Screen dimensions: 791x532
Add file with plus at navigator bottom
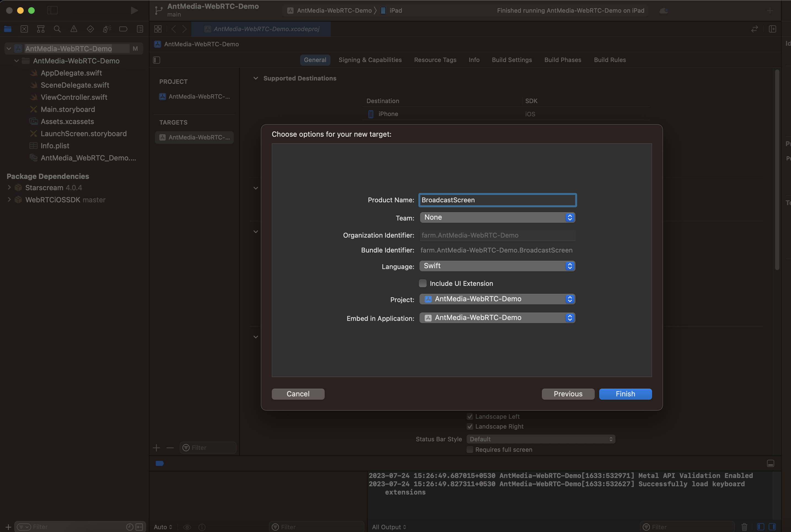(9, 527)
